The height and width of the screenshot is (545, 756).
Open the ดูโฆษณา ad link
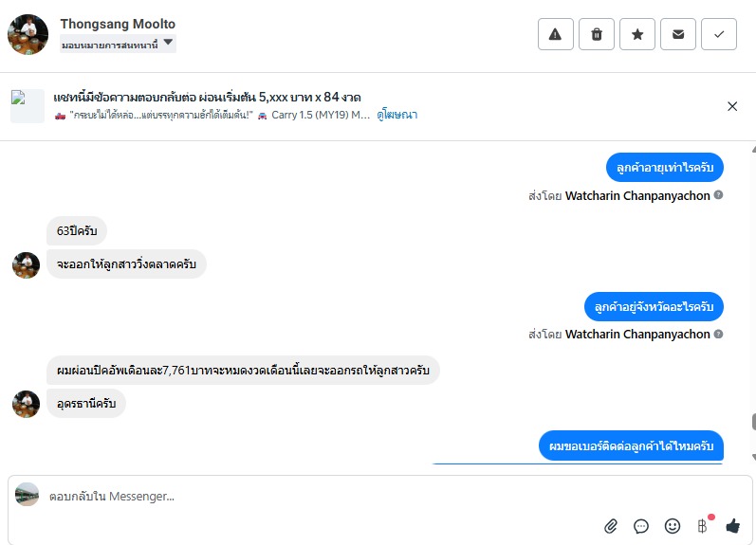[x=396, y=115]
